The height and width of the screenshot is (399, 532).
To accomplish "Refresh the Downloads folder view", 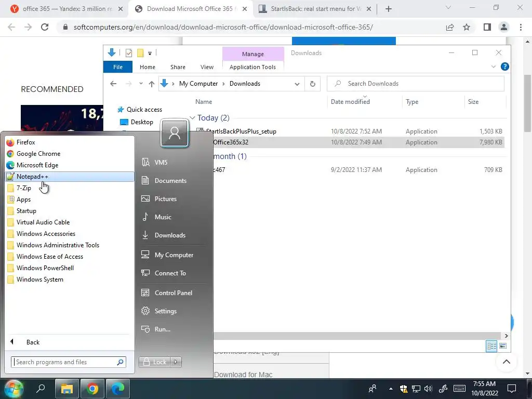I will tap(312, 84).
